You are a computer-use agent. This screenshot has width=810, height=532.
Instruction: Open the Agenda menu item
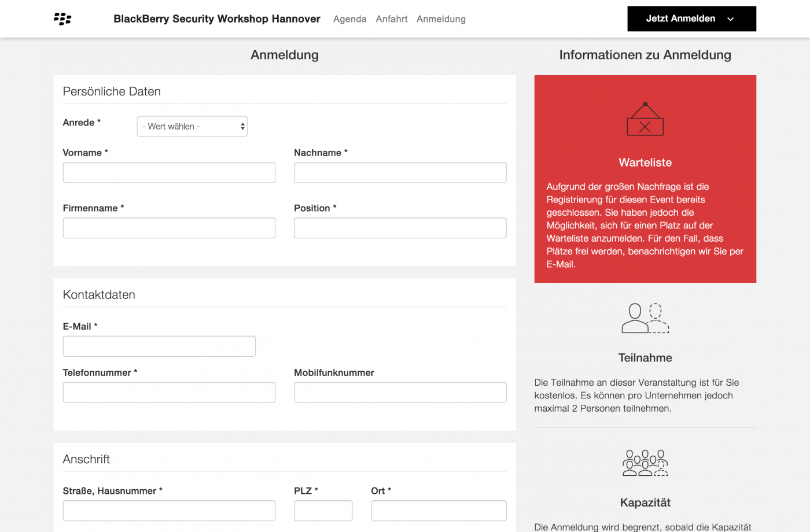click(x=349, y=19)
